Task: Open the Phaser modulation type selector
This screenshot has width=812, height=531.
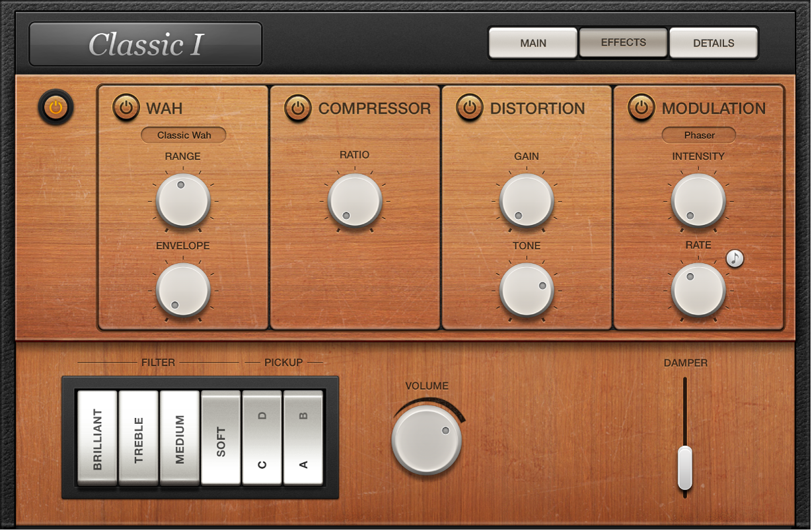Action: point(698,136)
